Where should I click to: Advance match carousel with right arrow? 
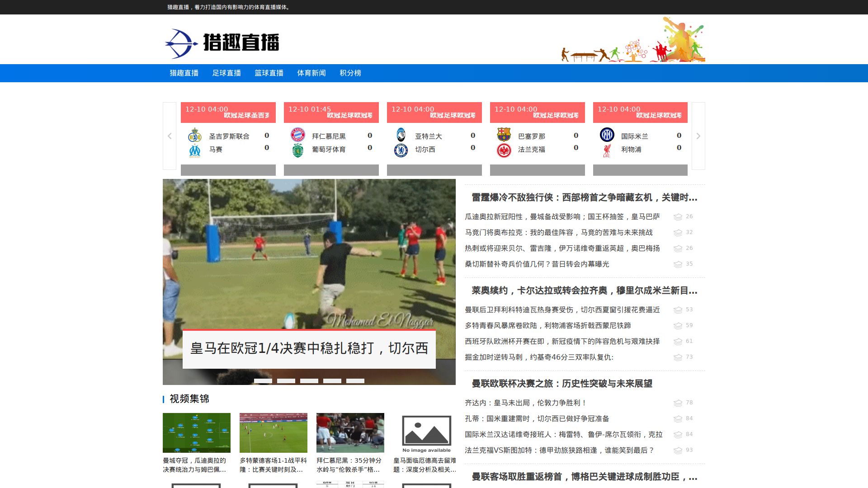(x=698, y=136)
